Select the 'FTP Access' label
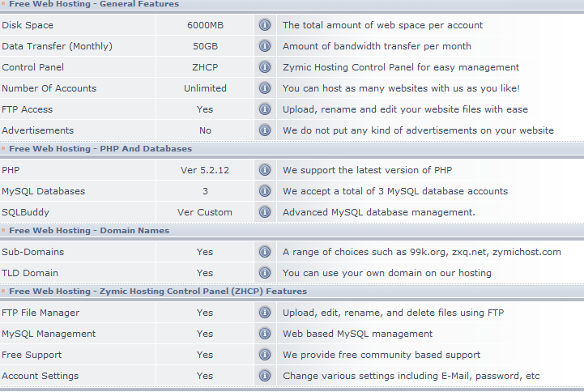The image size is (584, 392). [x=28, y=109]
